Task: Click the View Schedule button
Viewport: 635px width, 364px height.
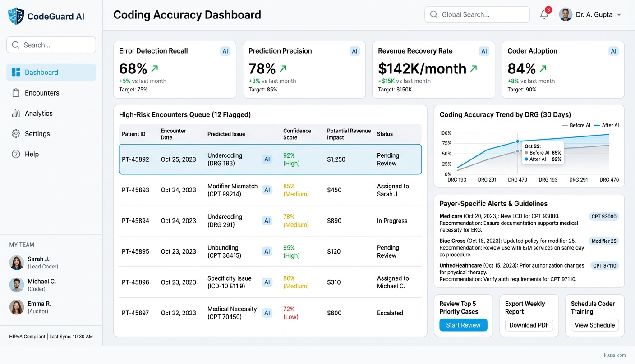Action: tap(594, 325)
